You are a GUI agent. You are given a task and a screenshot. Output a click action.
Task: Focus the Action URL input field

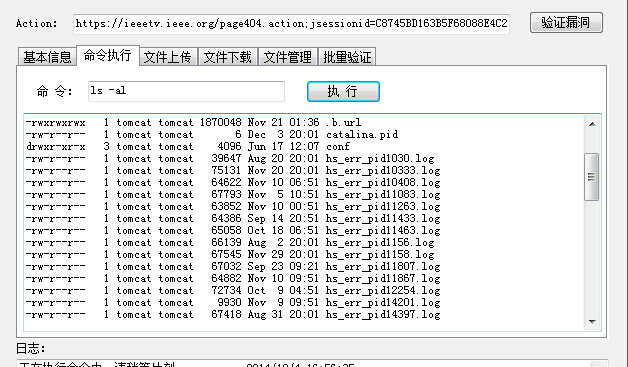pyautogui.click(x=291, y=24)
